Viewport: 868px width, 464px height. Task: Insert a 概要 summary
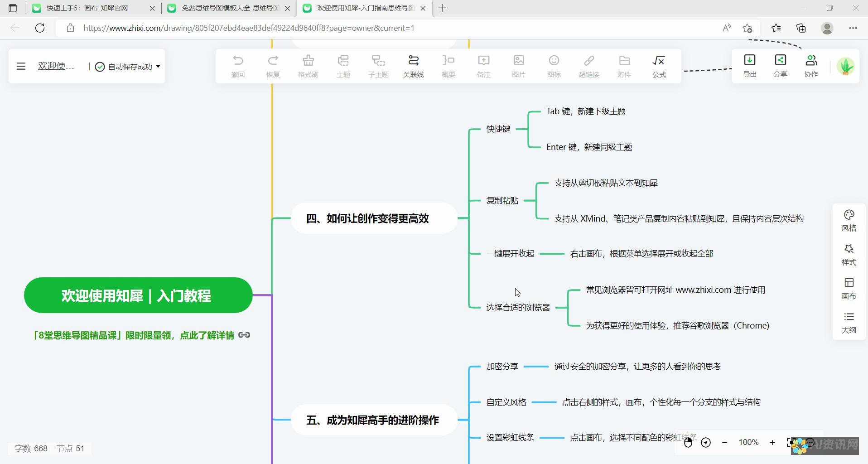(x=448, y=66)
